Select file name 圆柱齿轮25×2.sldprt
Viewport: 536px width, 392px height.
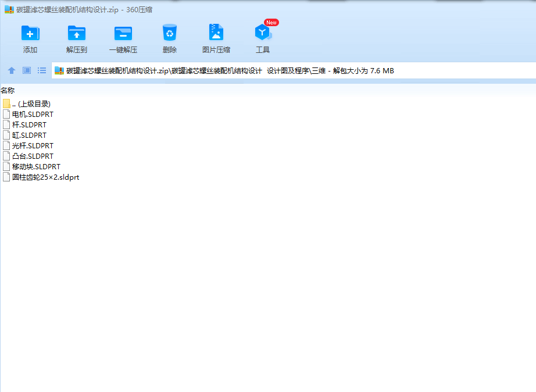(45, 177)
